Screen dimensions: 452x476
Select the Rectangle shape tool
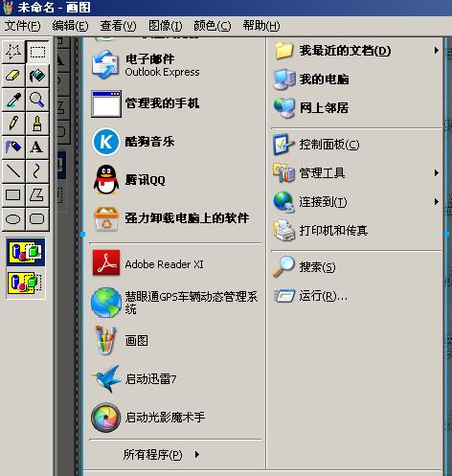click(x=13, y=195)
